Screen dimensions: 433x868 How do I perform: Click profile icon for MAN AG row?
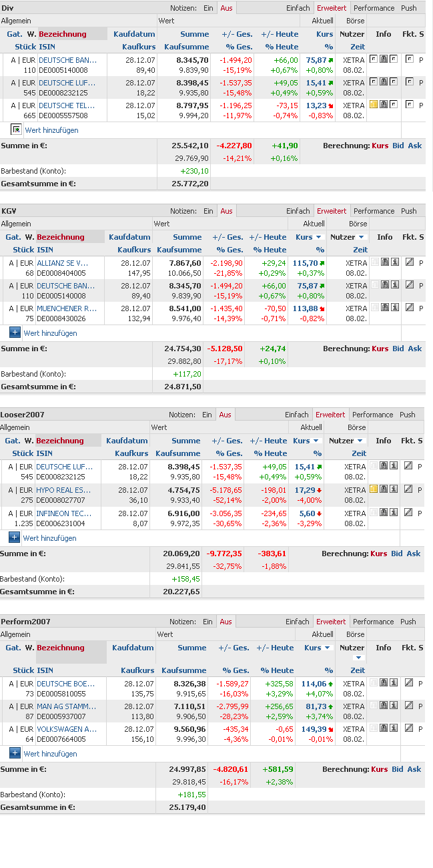click(x=384, y=706)
